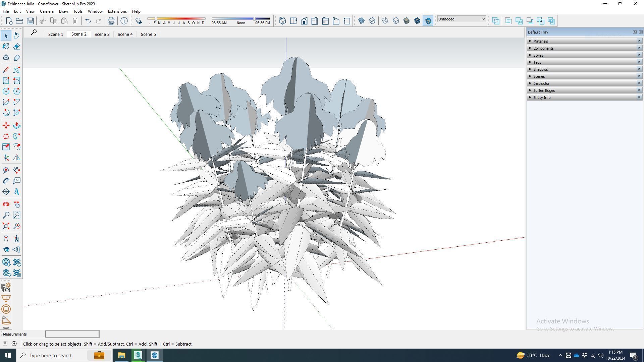Activate the Paint Bucket tool
Image resolution: width=644 pixels, height=362 pixels.
pos(6,46)
